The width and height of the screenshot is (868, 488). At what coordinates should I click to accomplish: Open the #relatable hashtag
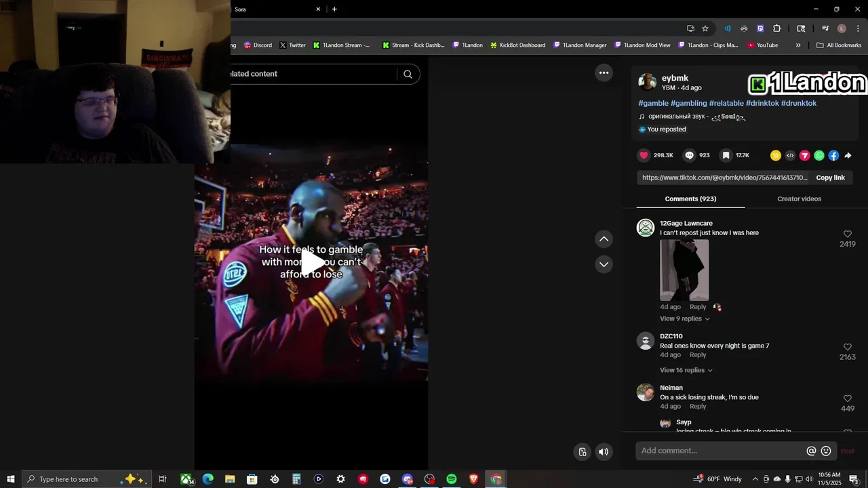click(726, 103)
